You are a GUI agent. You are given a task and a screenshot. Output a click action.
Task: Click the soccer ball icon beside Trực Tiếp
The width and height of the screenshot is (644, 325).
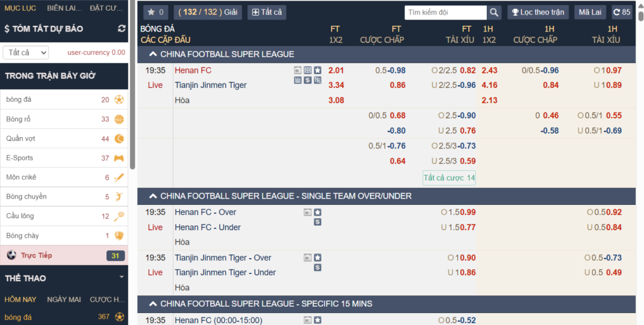point(11,255)
